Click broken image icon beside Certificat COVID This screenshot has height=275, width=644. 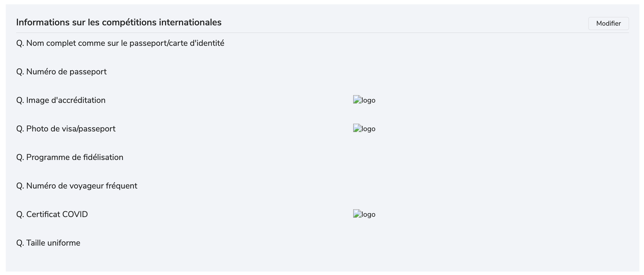[x=357, y=214]
